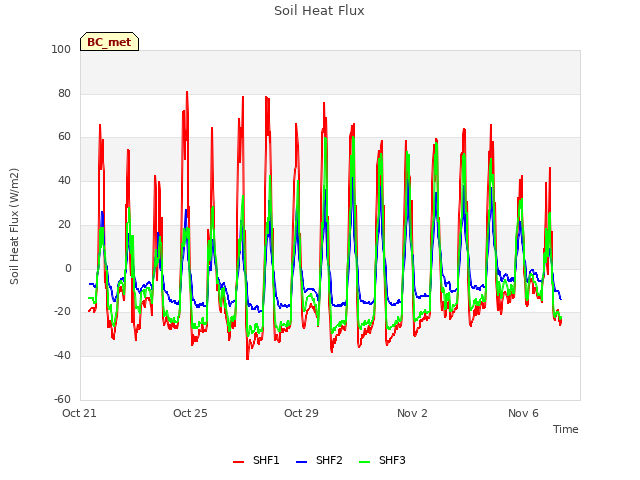This screenshot has height=480, width=640.
Task: Toggle the SHF2 legend entry
Action: [319, 460]
